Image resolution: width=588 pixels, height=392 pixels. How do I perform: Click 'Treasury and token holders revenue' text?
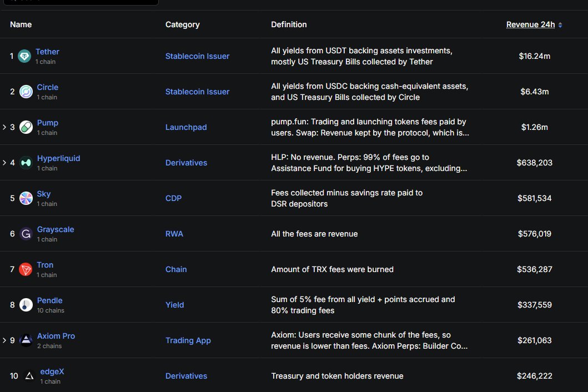pyautogui.click(x=337, y=376)
